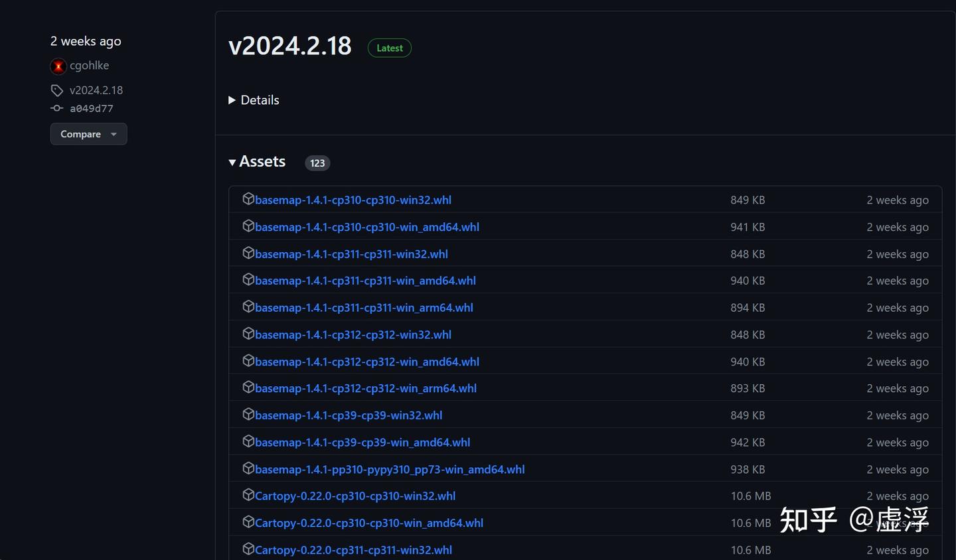Click the Latest release badge
Viewport: 956px width, 560px height.
pyautogui.click(x=390, y=48)
